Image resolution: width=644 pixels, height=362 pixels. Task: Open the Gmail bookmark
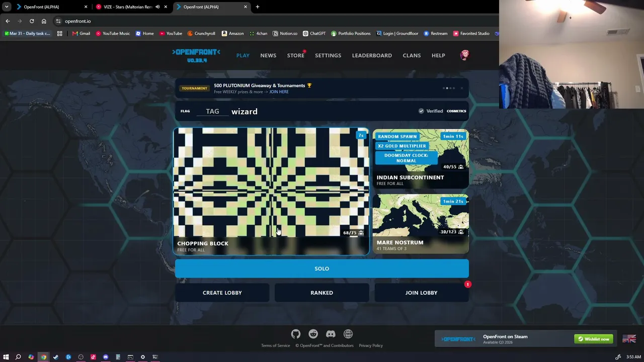[x=81, y=34]
